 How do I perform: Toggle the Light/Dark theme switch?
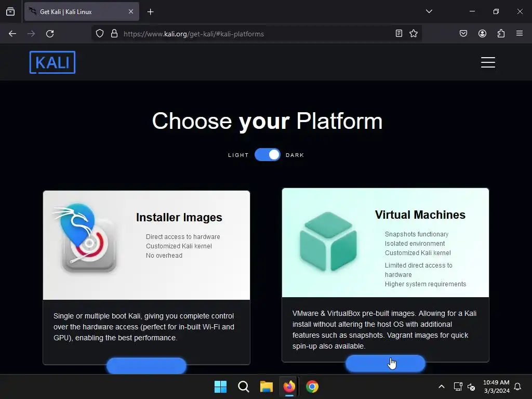point(268,155)
